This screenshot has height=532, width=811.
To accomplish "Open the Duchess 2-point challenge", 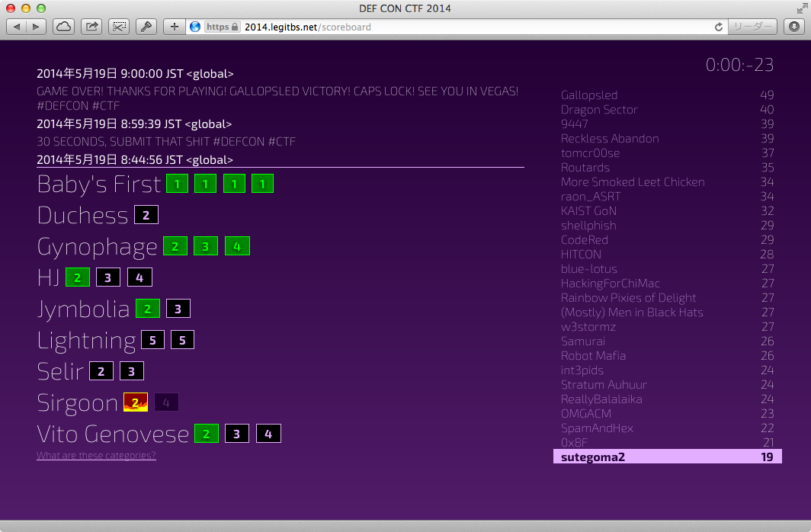I will click(x=146, y=215).
